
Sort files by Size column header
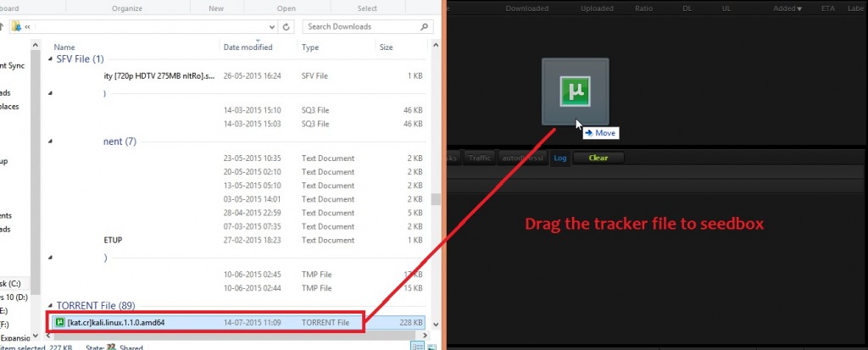click(386, 47)
